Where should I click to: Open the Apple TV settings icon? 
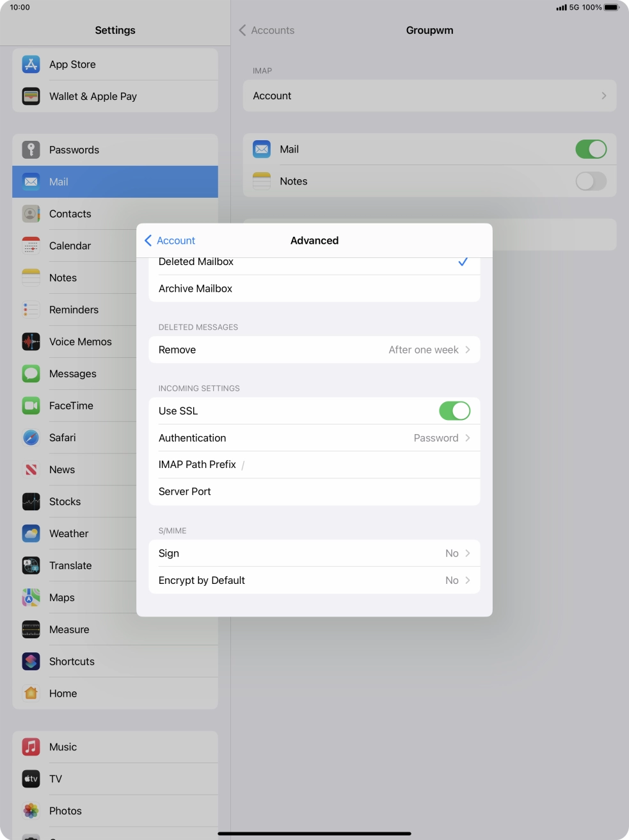31,779
